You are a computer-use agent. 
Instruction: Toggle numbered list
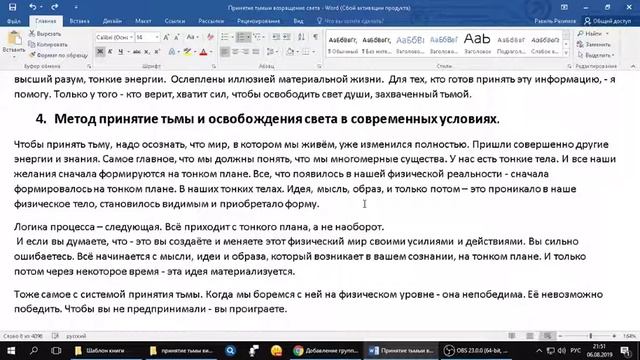[241, 37]
